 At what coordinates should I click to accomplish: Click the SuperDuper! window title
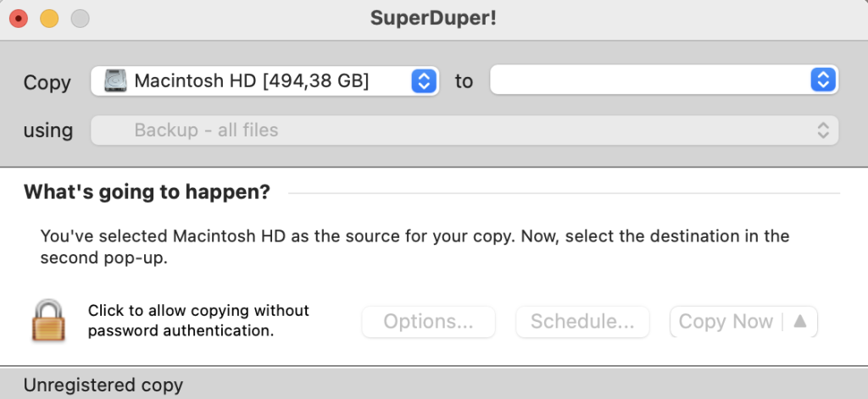(x=433, y=19)
